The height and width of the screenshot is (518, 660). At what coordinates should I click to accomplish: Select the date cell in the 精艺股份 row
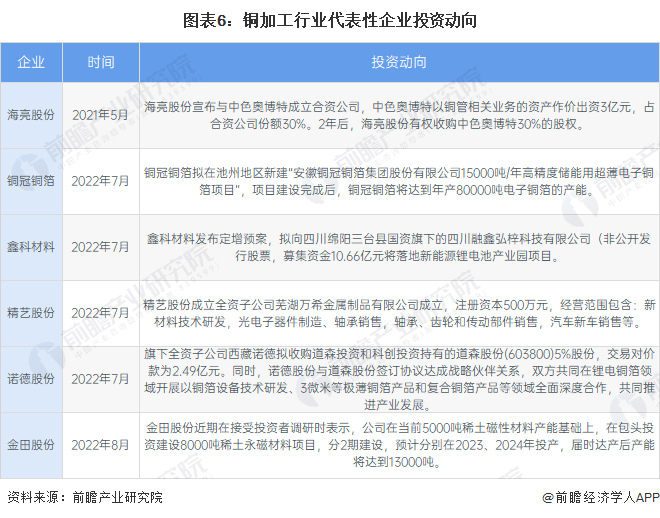[101, 313]
